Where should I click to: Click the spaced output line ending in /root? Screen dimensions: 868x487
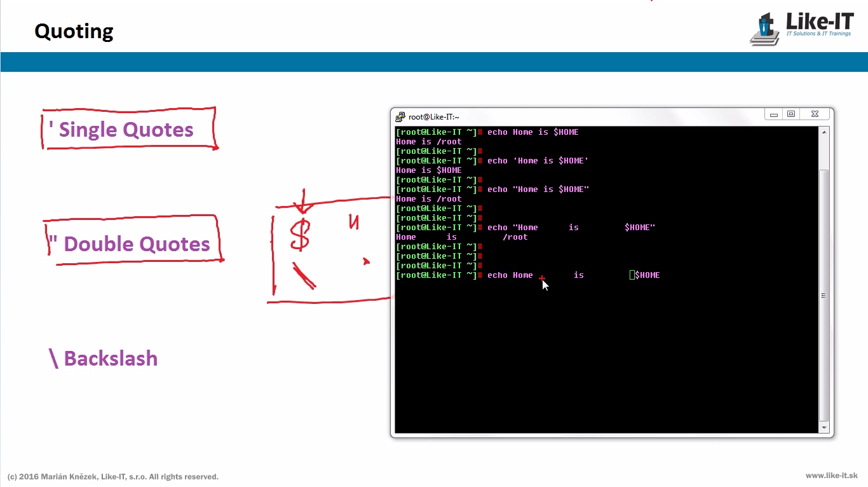[462, 237]
